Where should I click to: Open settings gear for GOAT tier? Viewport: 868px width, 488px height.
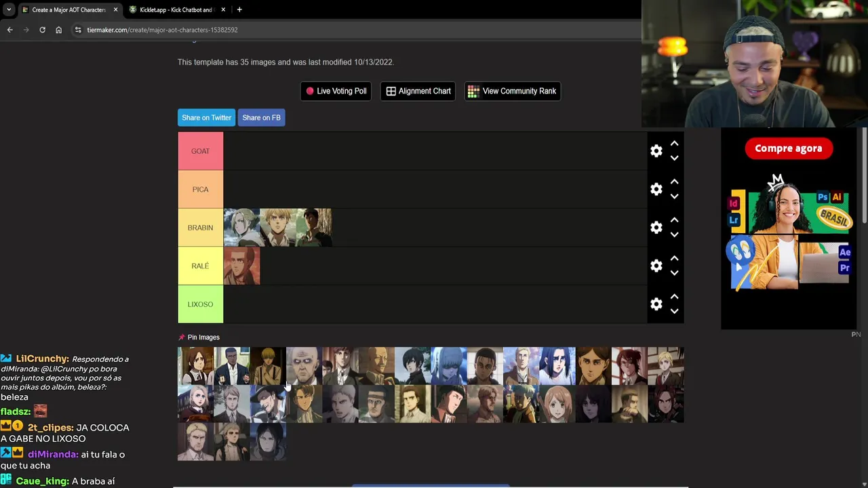pyautogui.click(x=656, y=151)
